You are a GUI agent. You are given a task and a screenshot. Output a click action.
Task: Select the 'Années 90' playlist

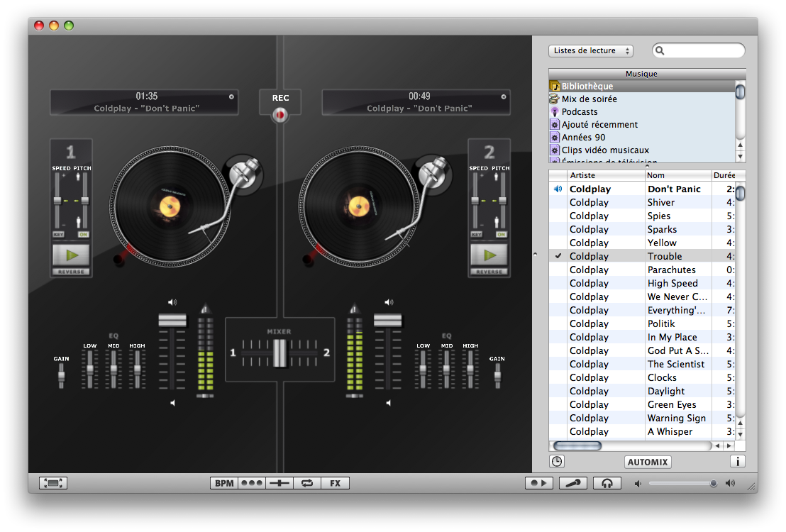[641, 138]
